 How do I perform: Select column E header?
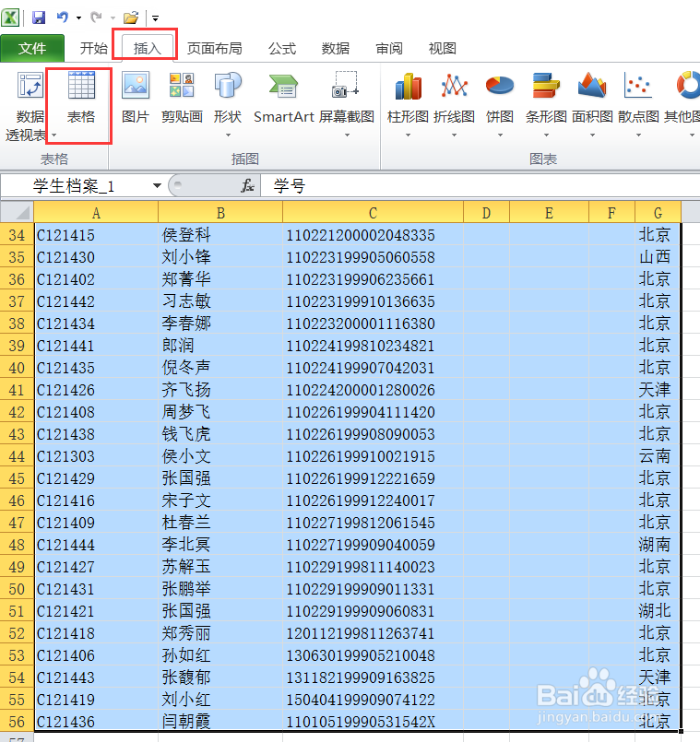pyautogui.click(x=549, y=213)
